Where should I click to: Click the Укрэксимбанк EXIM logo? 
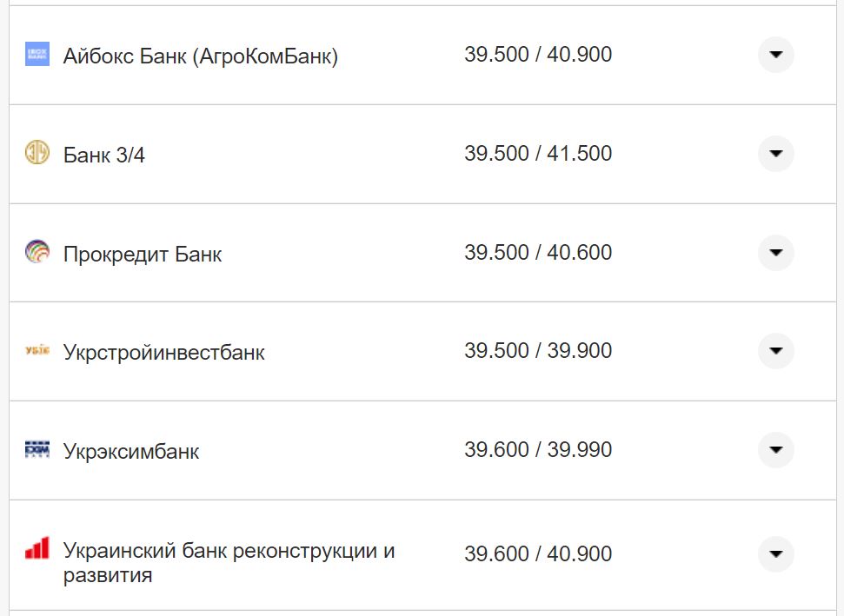(37, 450)
